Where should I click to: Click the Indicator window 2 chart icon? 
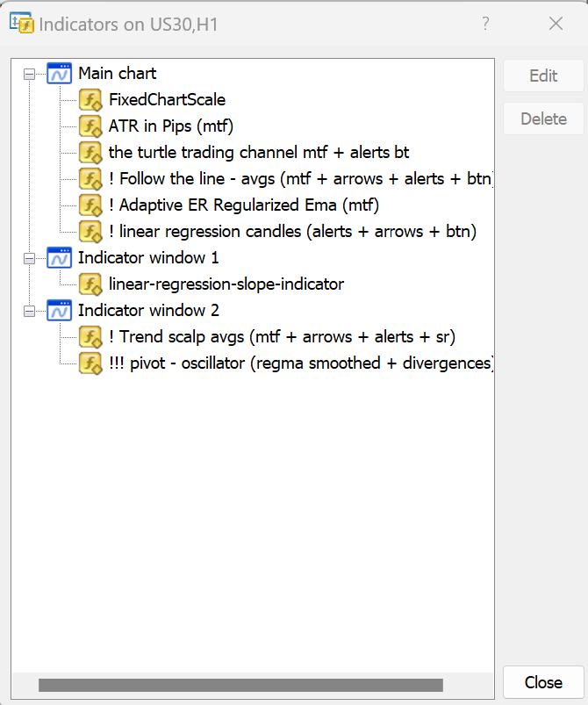pyautogui.click(x=59, y=311)
